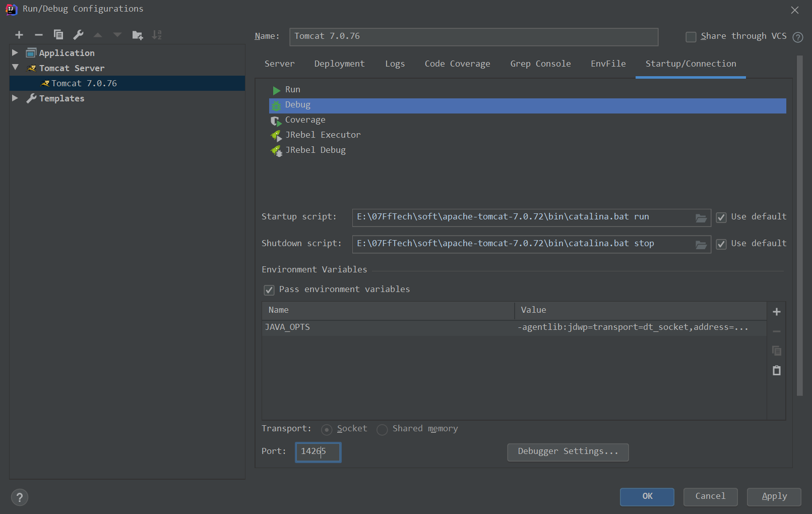The width and height of the screenshot is (812, 514).
Task: Collapse the Tomcat Server node
Action: (x=15, y=67)
